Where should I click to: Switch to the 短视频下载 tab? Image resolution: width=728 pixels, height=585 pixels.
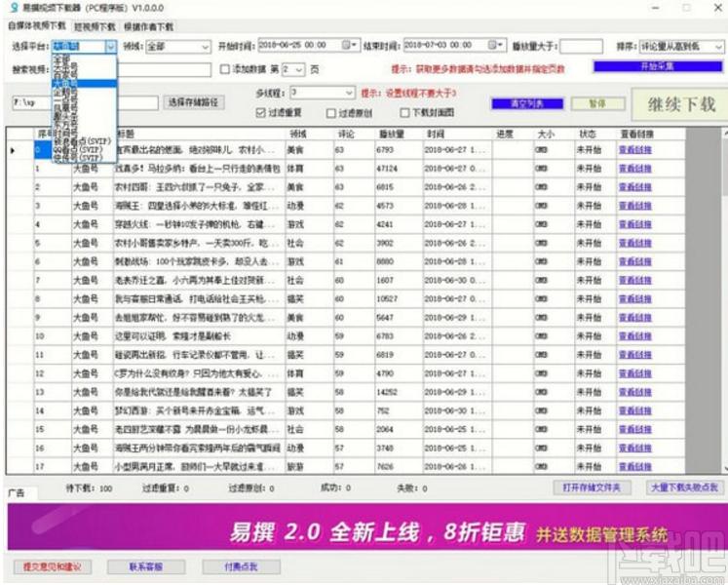[x=95, y=27]
